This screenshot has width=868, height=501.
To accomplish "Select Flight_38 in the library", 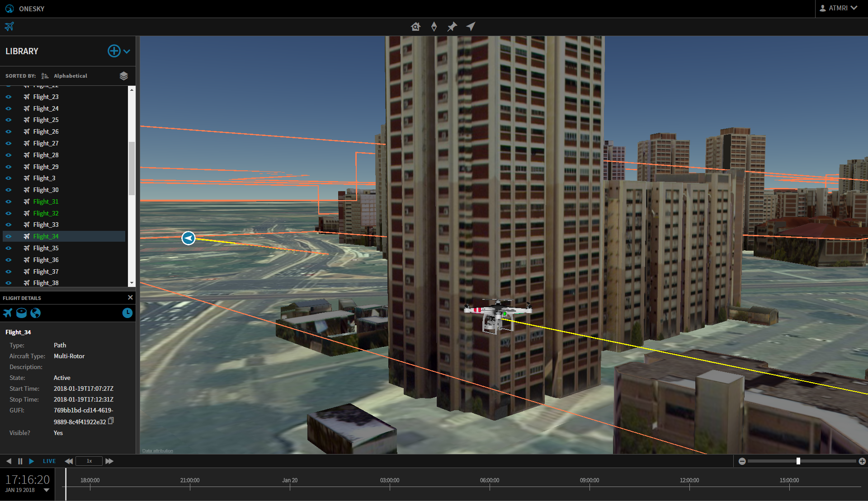I will (x=46, y=283).
